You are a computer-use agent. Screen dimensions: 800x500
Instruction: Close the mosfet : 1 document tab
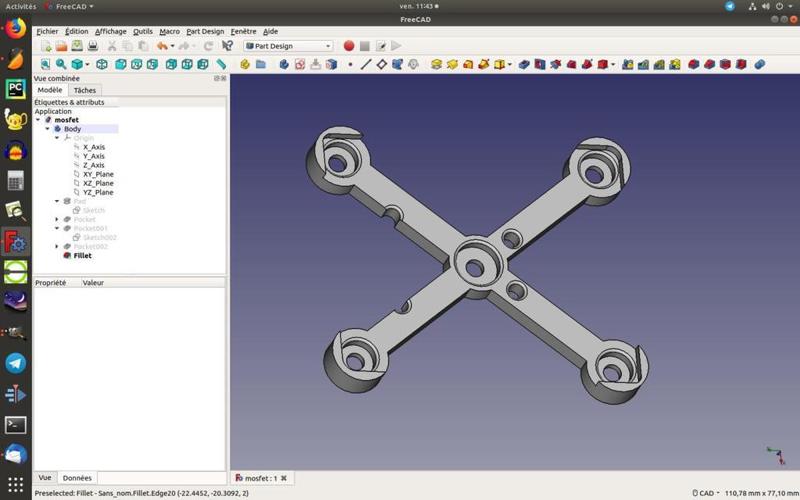pos(284,478)
